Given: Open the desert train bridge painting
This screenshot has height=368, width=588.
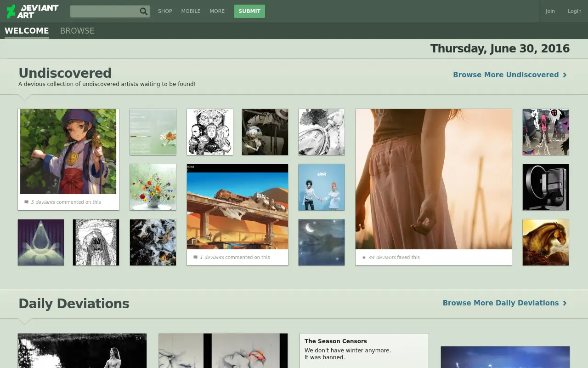Looking at the screenshot, I should [x=237, y=207].
